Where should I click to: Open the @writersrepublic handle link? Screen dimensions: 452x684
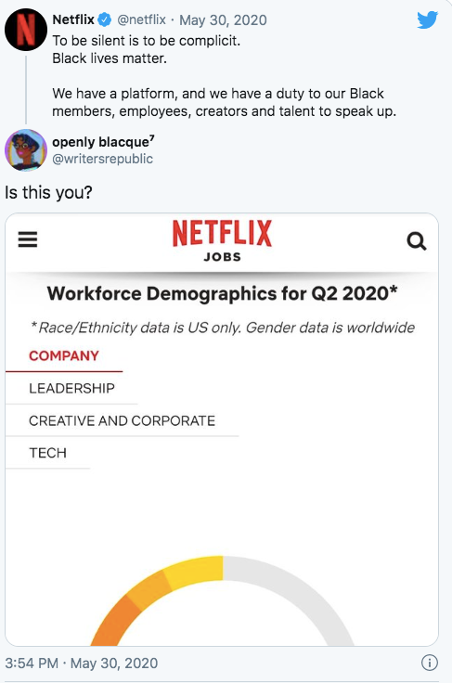(x=103, y=159)
